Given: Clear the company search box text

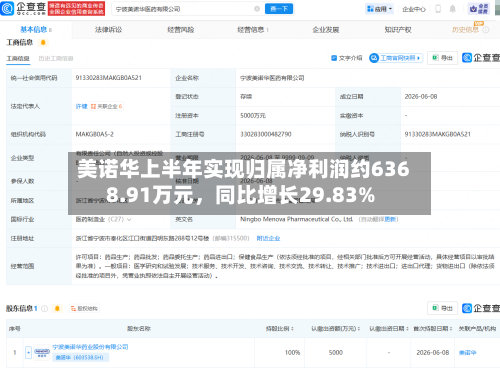Looking at the screenshot, I should pos(257,9).
